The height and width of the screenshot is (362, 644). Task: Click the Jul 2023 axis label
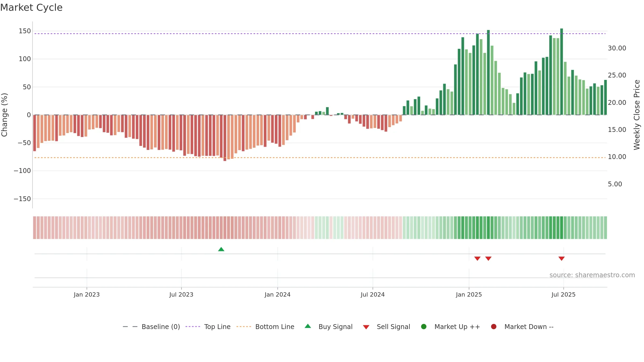coord(181,294)
